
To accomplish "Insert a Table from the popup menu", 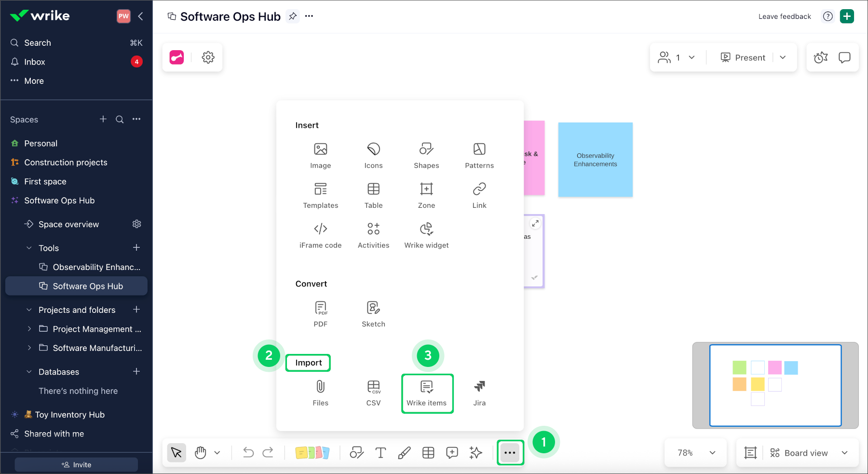I will pos(374,195).
